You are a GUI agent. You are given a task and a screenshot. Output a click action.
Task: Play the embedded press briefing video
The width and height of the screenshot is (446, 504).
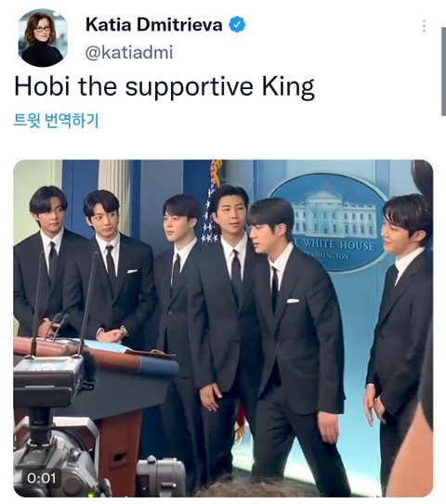223,329
